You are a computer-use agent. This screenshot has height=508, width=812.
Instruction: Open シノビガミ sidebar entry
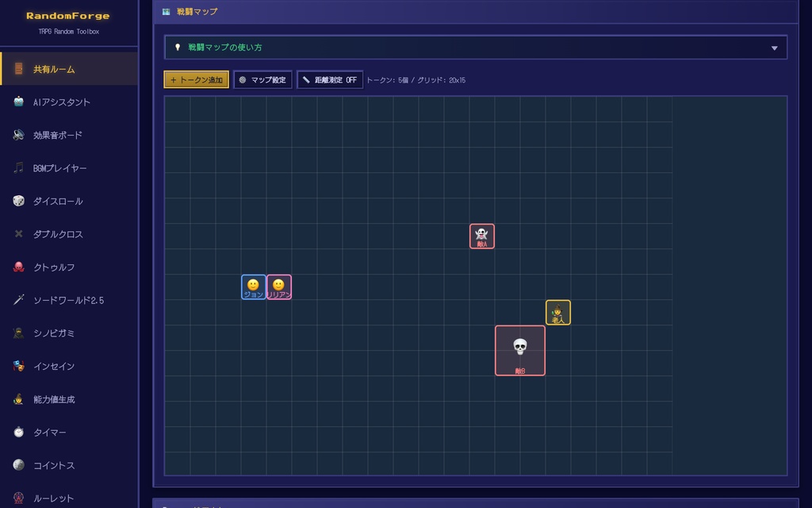pos(69,333)
